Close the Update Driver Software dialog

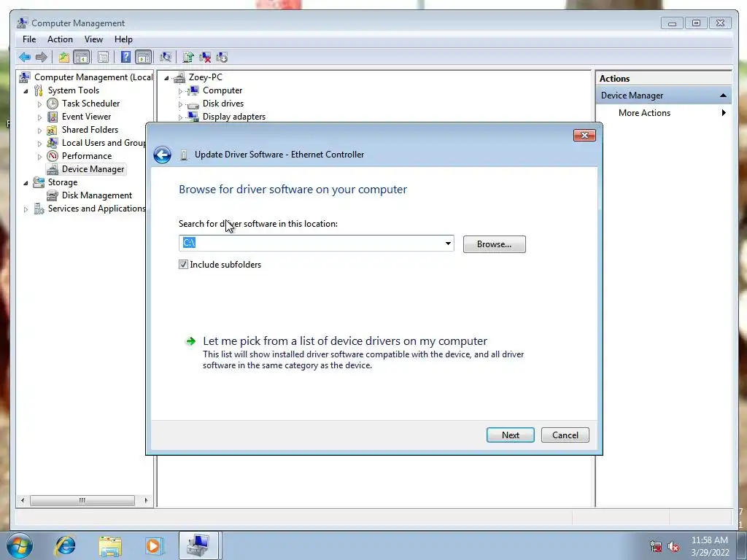pos(584,135)
